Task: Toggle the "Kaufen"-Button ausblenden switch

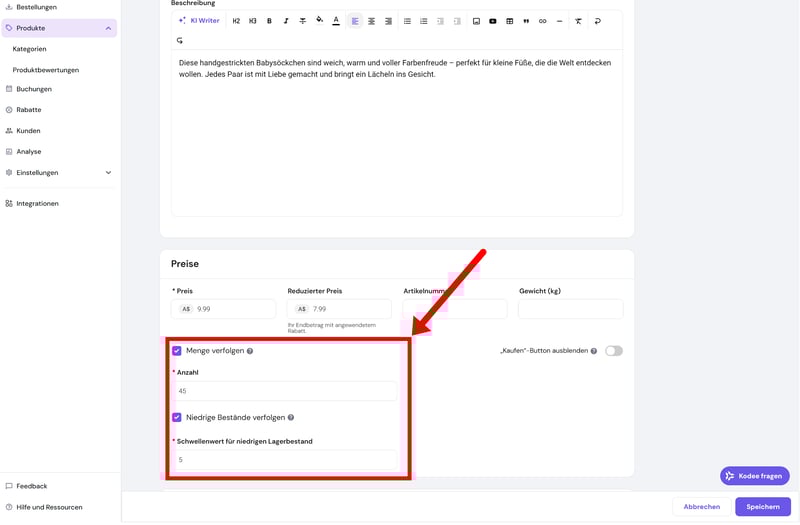Action: [x=613, y=351]
